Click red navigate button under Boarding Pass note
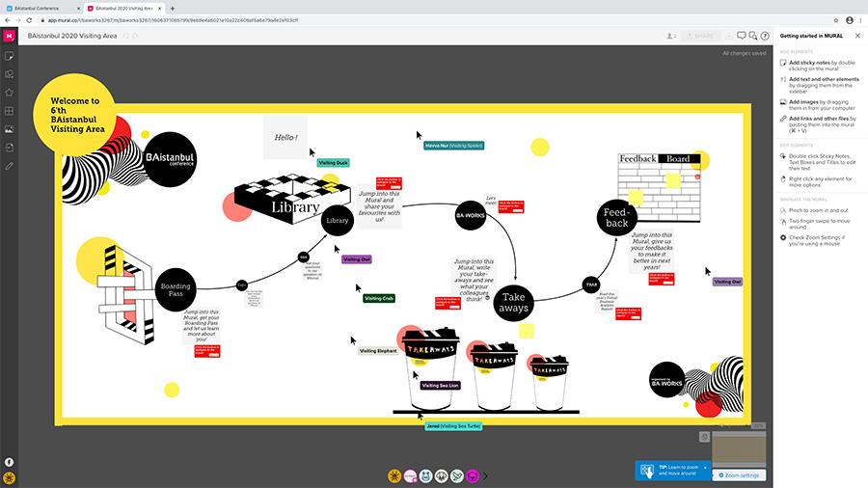The image size is (868, 488). 207,351
